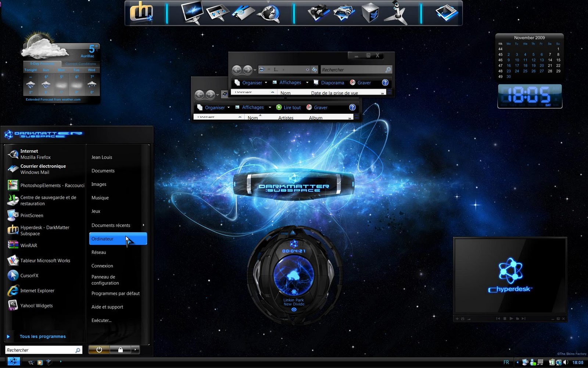Click the metal cube icon in the dock

pos(370,13)
